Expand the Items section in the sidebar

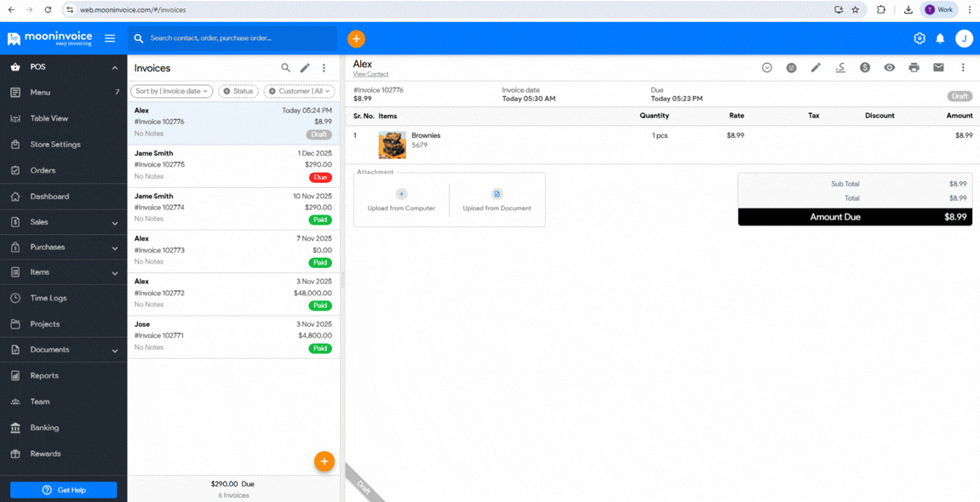[x=64, y=272]
